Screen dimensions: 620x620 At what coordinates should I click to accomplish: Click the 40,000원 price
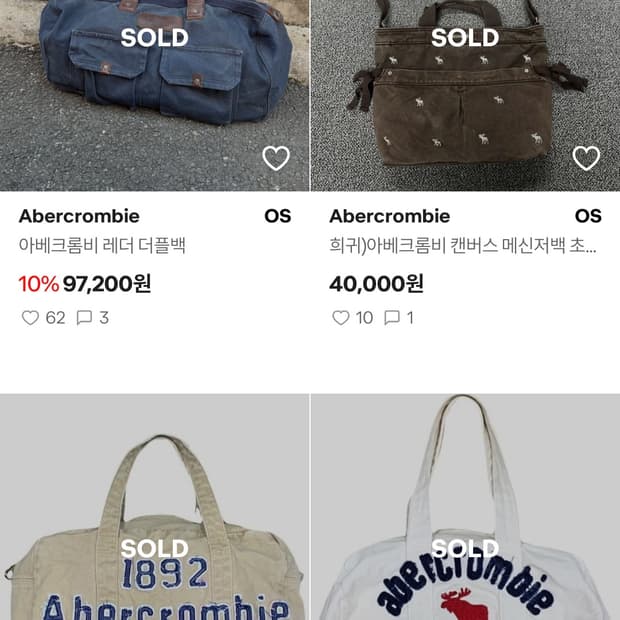tap(376, 284)
